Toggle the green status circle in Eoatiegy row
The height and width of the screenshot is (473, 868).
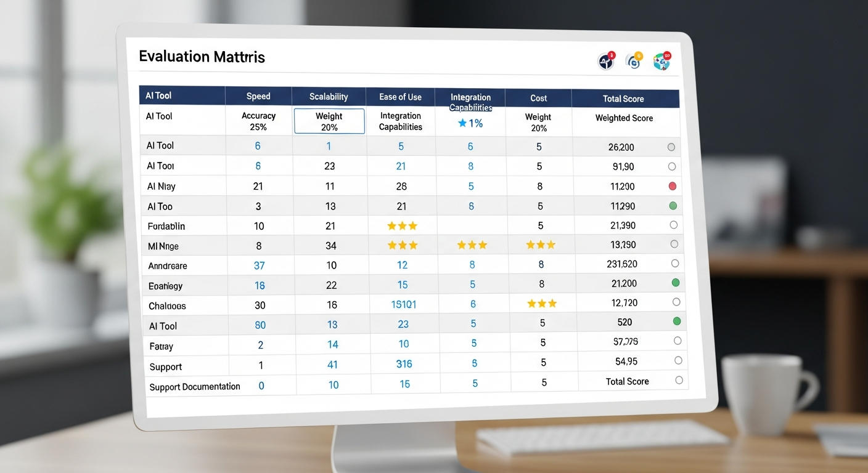coord(675,282)
